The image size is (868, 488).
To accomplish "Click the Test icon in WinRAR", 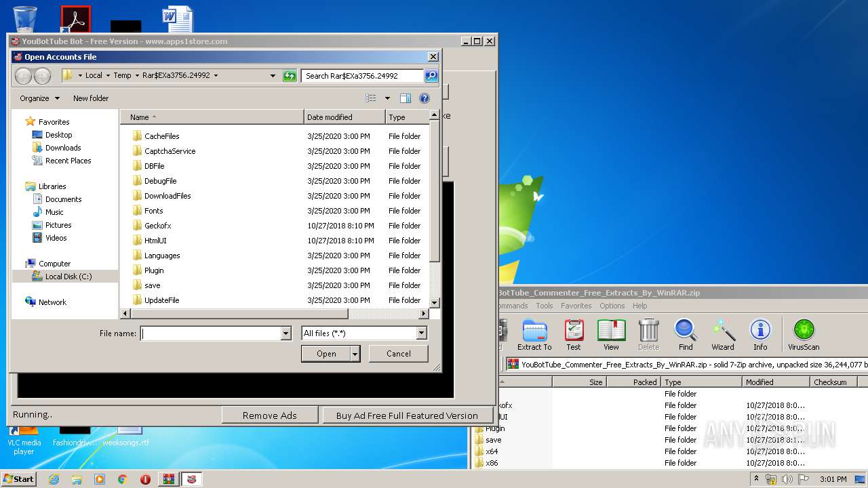I will [574, 334].
